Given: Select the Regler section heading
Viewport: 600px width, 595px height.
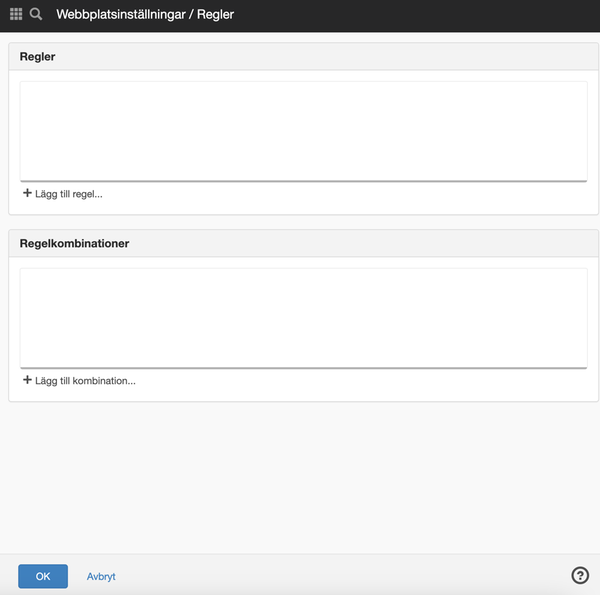Looking at the screenshot, I should [38, 57].
